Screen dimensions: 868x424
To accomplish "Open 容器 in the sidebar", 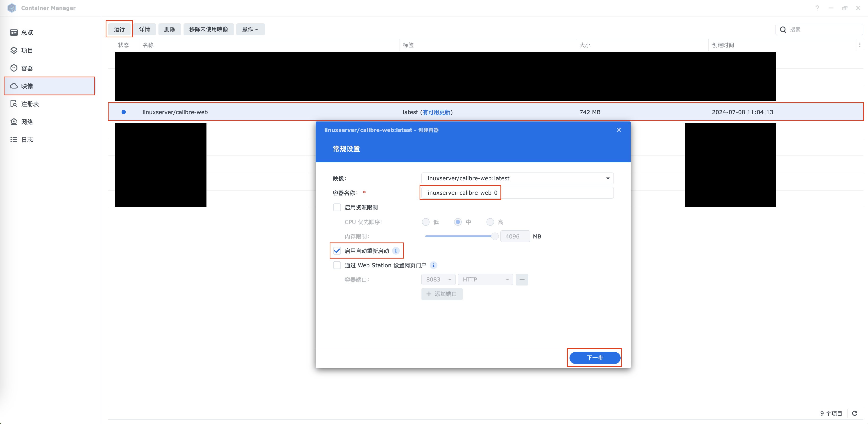I will coord(27,68).
